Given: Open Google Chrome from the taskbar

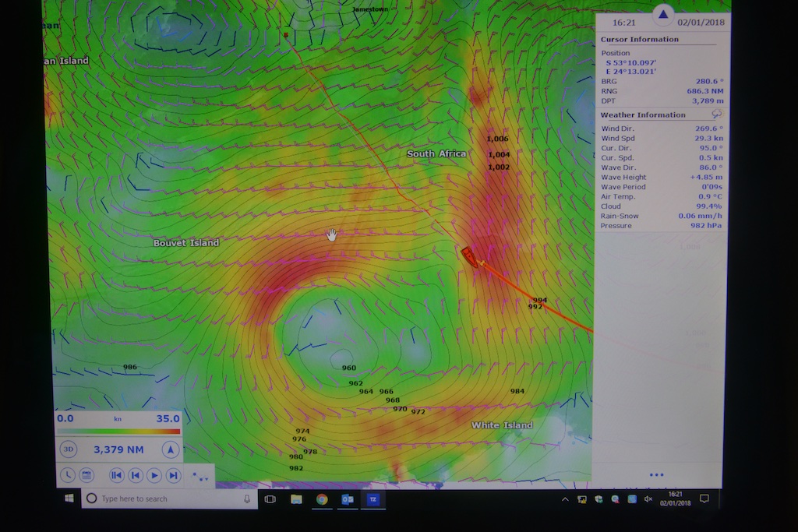Looking at the screenshot, I should (x=322, y=499).
